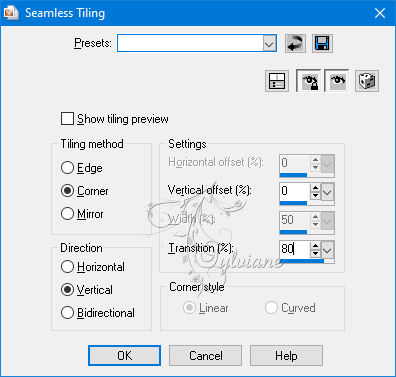Click the Cancel button
This screenshot has width=396, height=377.
tap(205, 356)
